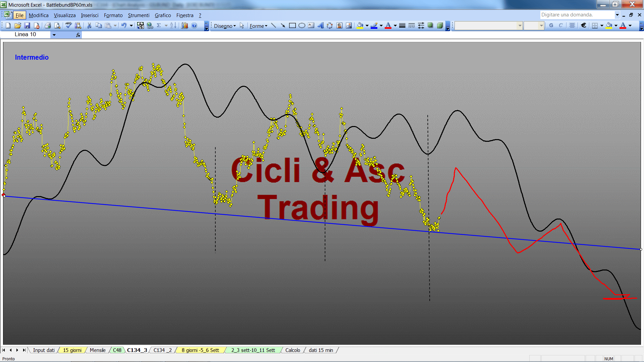The image size is (644, 362).
Task: Click the AutoSum sigma icon
Action: (x=159, y=25)
